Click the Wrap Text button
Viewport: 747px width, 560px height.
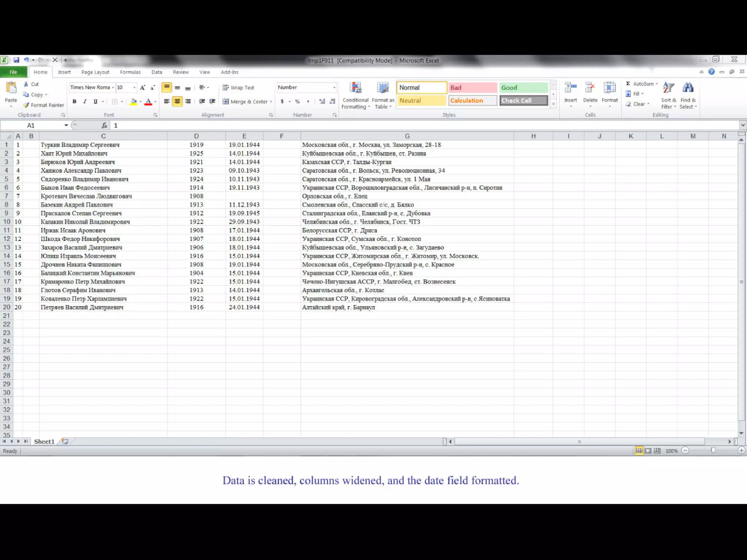tap(238, 87)
